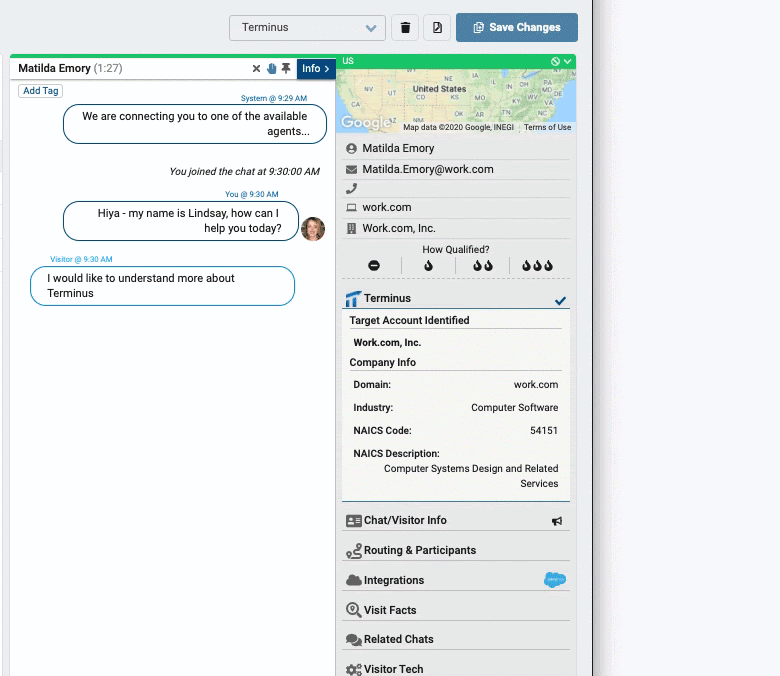The height and width of the screenshot is (676, 780).
Task: Click the agent greeting message from Lindsay
Action: 181,221
